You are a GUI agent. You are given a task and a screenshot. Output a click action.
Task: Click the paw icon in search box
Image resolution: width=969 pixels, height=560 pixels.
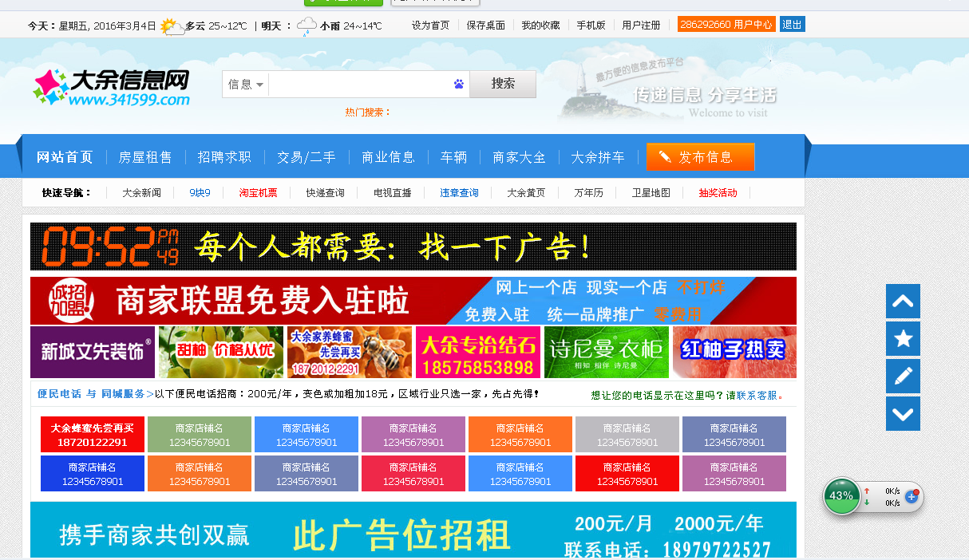459,84
